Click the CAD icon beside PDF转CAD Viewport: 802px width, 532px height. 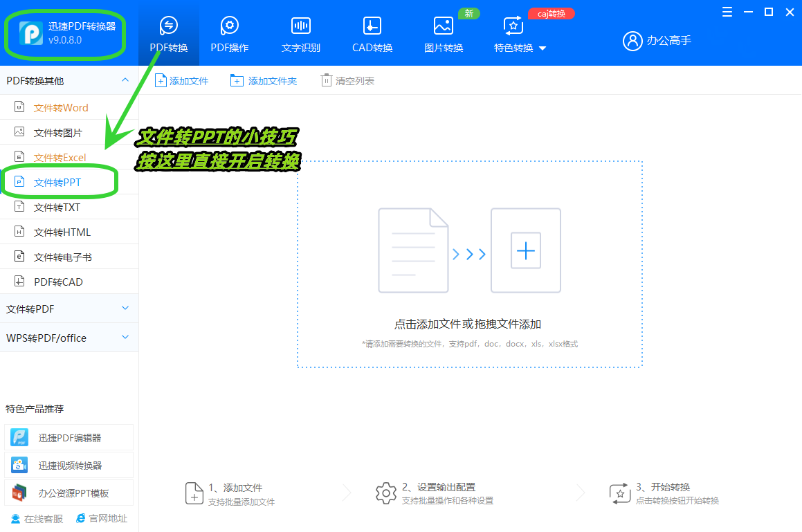(19, 281)
